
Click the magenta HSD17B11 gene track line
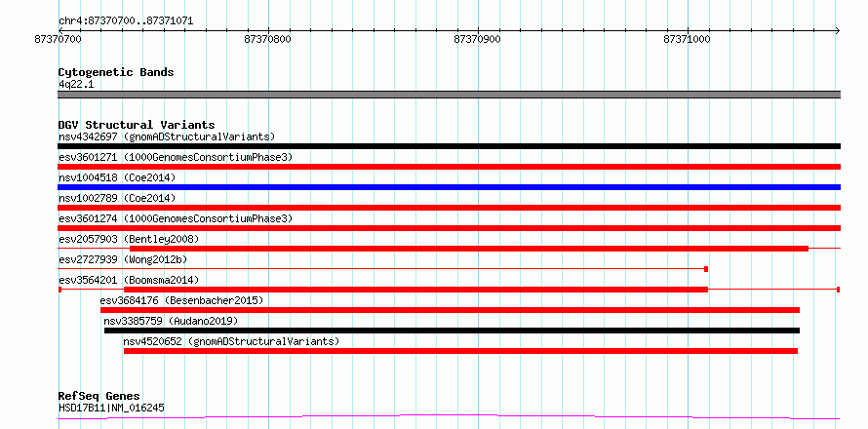click(x=449, y=416)
